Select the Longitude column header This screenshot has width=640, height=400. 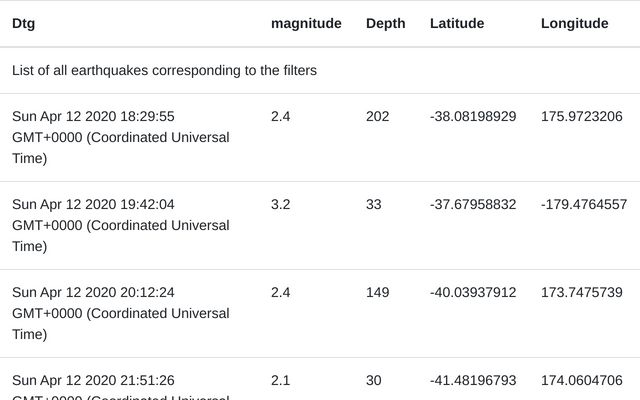574,24
